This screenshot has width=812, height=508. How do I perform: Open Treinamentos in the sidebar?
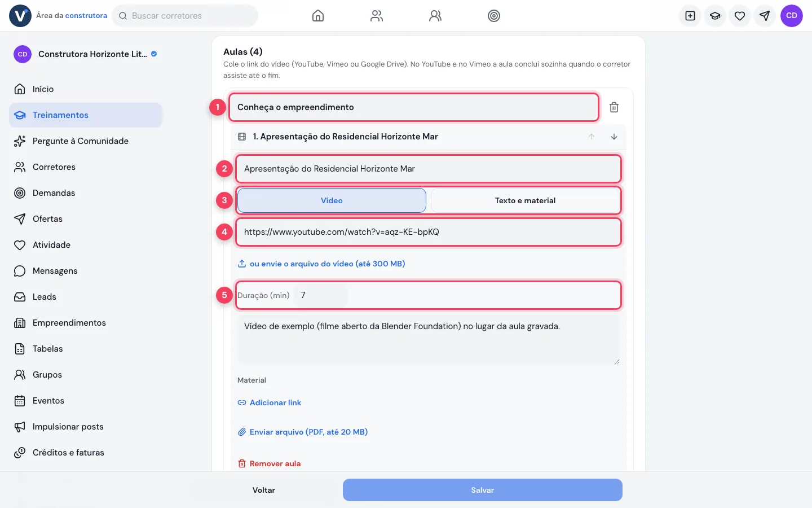click(86, 115)
